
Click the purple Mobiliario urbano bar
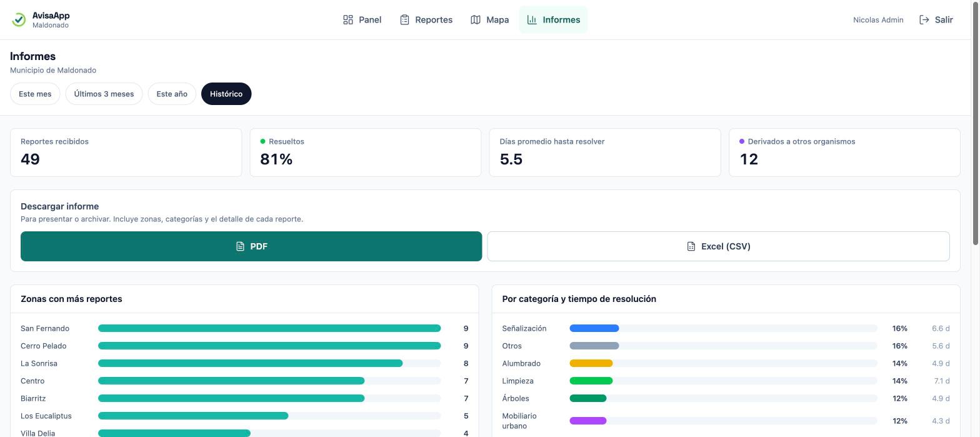pyautogui.click(x=587, y=421)
